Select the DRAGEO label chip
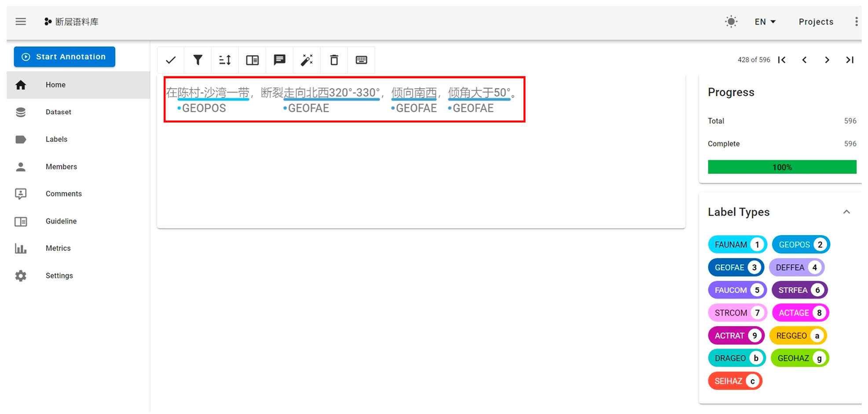The width and height of the screenshot is (868, 414). [737, 358]
